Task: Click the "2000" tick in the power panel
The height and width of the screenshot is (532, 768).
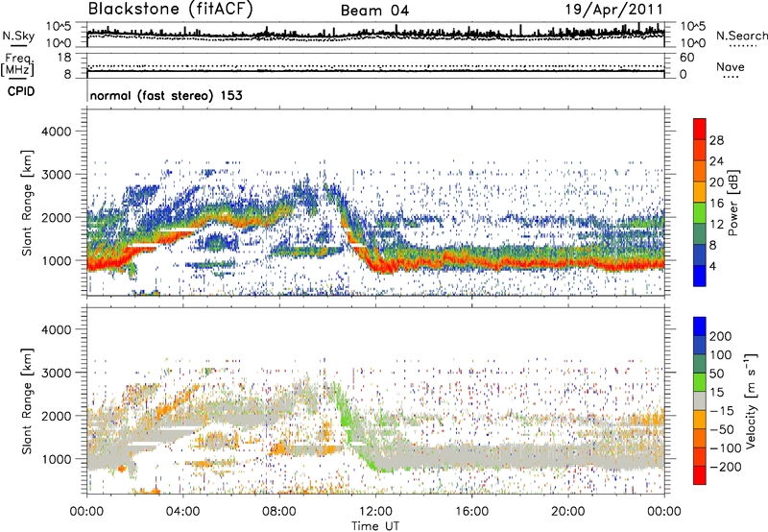Action: pyautogui.click(x=57, y=217)
